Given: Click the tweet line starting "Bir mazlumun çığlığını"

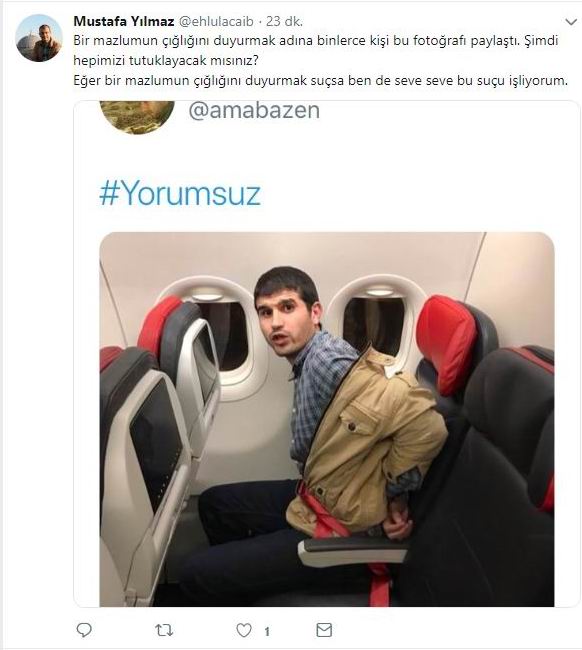Looking at the screenshot, I should tap(316, 41).
